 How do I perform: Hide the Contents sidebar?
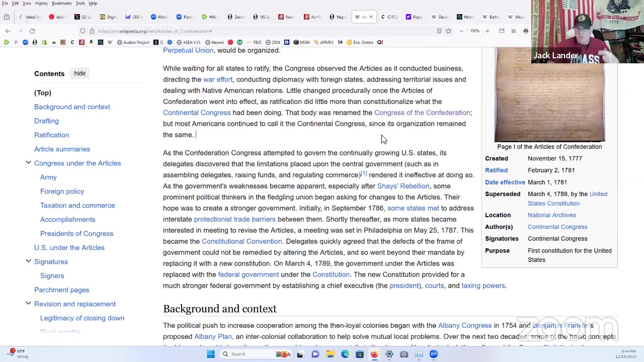pos(80,73)
